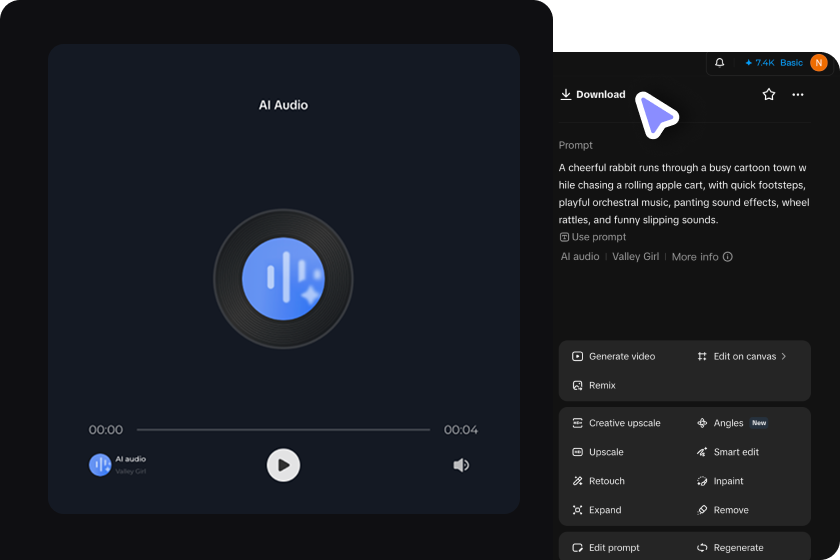840x560 pixels.
Task: Open the N user avatar menu
Action: [x=819, y=63]
